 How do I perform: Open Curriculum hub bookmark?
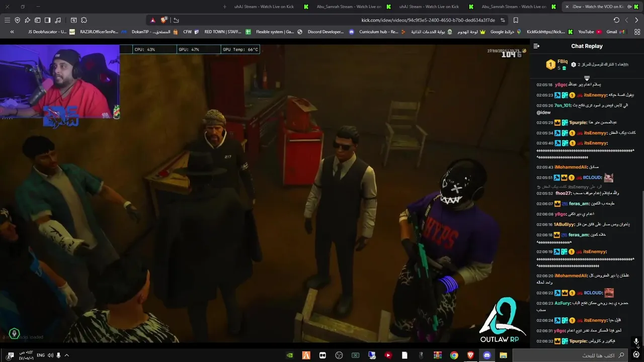pyautogui.click(x=382, y=32)
